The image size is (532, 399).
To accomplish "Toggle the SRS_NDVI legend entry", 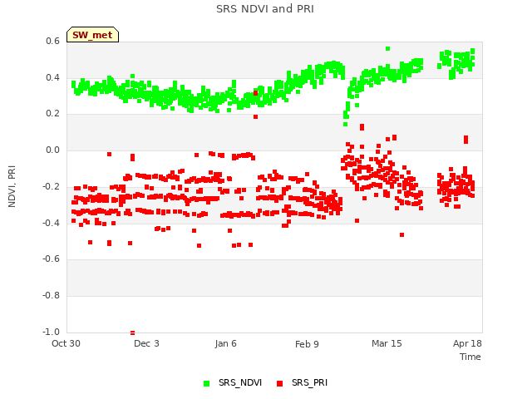I will (x=233, y=383).
